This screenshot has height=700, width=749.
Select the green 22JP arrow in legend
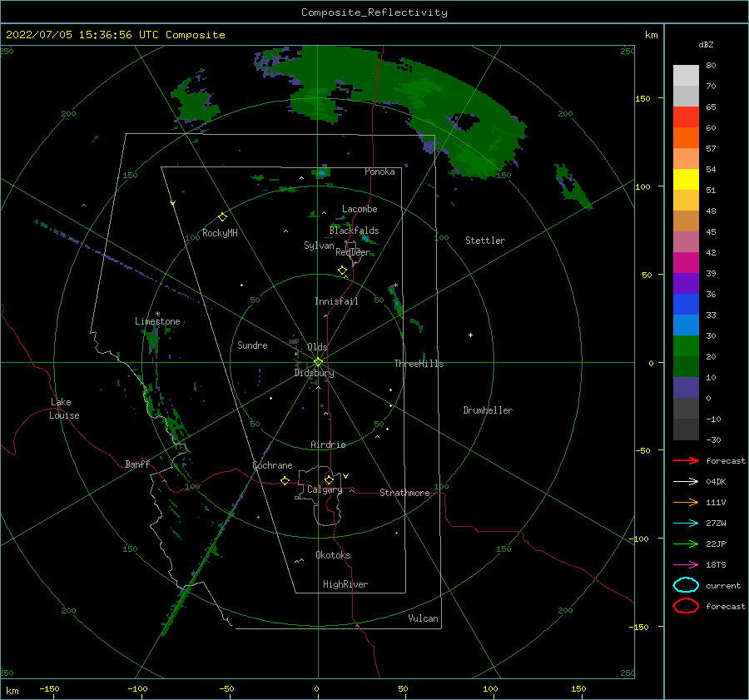coord(686,544)
